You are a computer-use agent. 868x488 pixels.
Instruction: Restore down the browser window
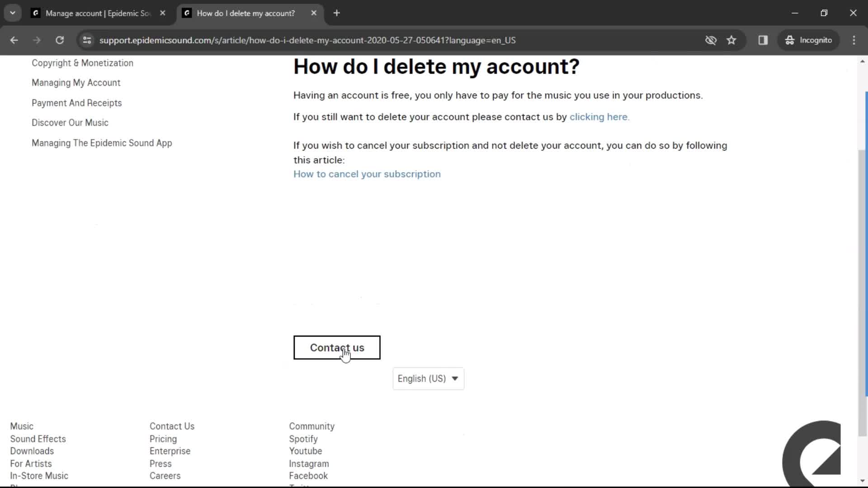pyautogui.click(x=824, y=13)
